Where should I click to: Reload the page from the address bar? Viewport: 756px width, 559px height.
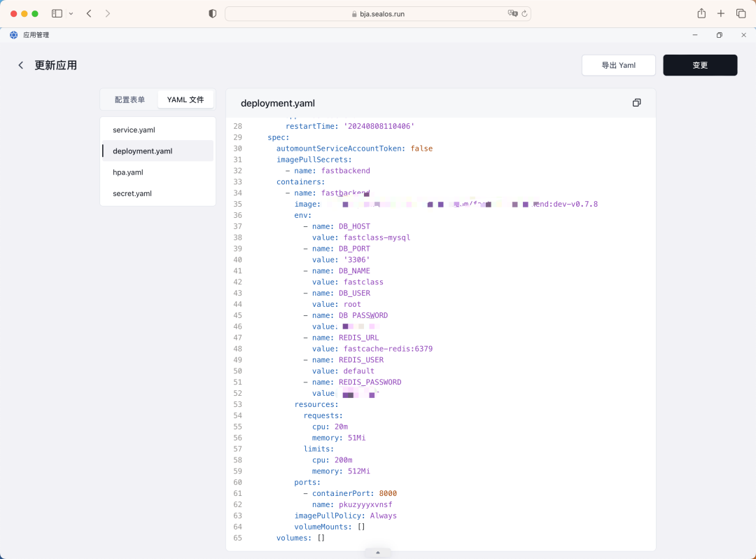pyautogui.click(x=524, y=13)
